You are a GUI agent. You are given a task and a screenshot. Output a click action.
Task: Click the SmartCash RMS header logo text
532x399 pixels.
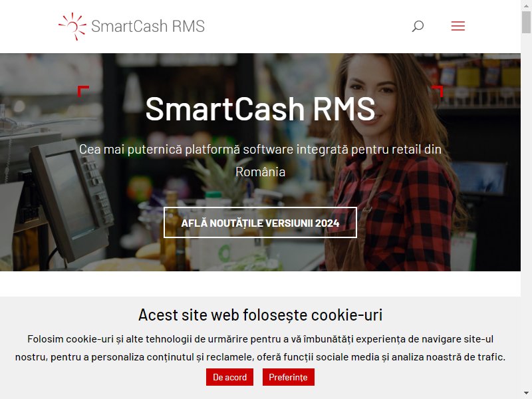[148, 27]
